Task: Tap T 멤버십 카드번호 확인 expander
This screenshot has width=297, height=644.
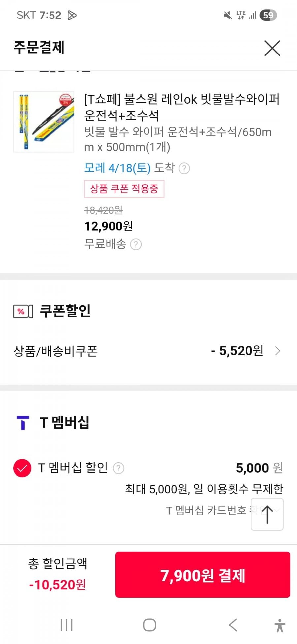Action: click(211, 511)
